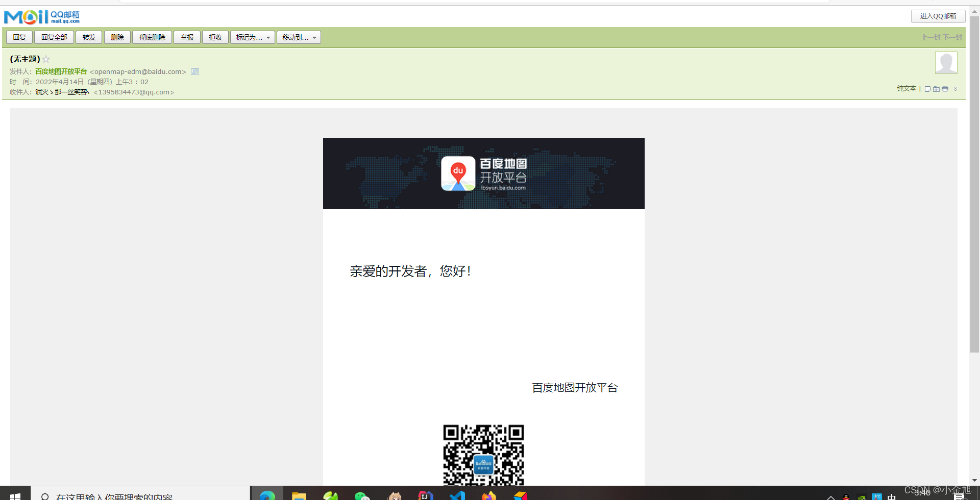Open Firefox from the taskbar

[488, 495]
